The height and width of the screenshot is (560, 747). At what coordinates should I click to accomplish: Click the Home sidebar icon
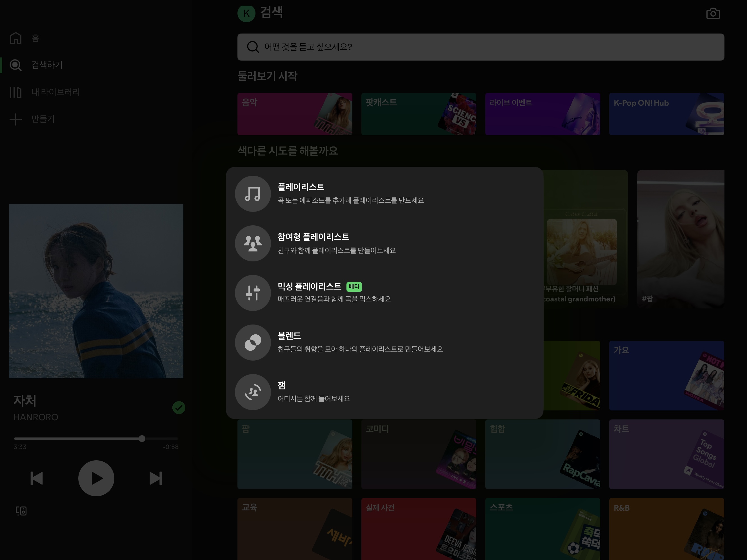pos(15,38)
